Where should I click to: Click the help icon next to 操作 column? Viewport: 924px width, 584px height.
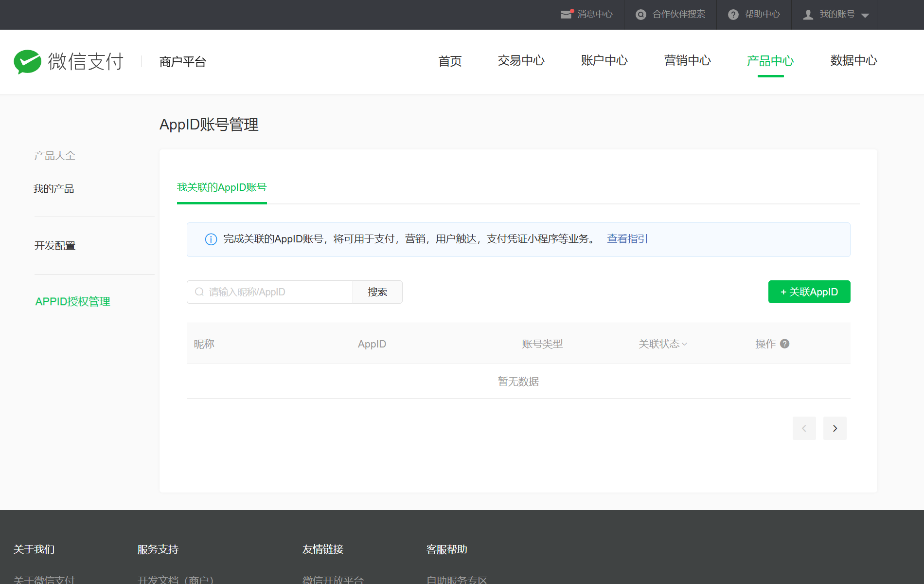[x=784, y=344]
